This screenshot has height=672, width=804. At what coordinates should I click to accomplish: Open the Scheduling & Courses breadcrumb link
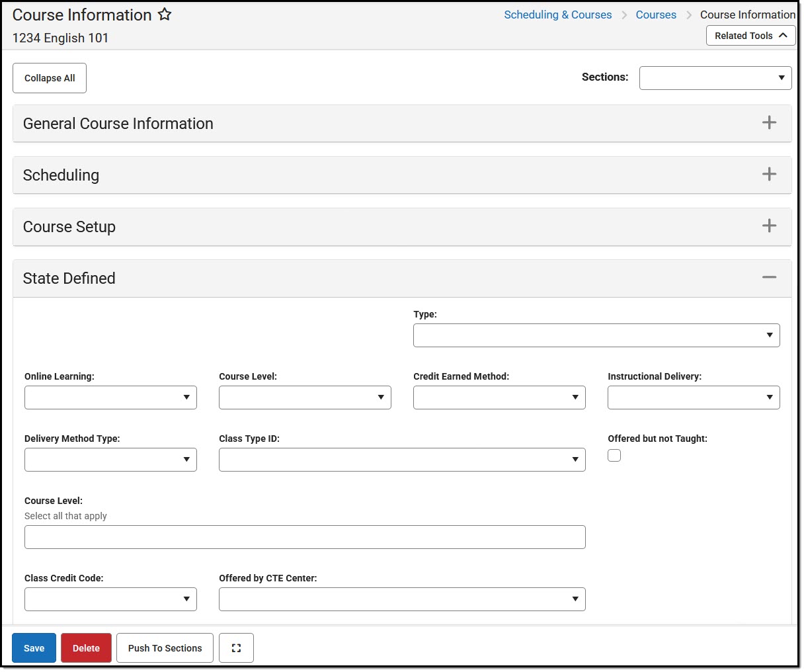click(x=557, y=15)
